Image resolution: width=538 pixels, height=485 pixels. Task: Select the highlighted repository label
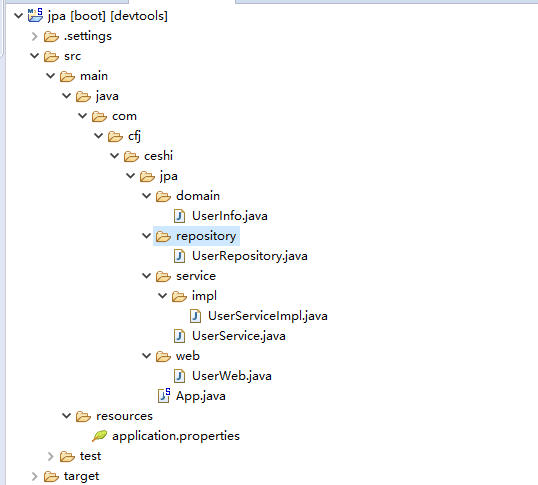pos(206,236)
